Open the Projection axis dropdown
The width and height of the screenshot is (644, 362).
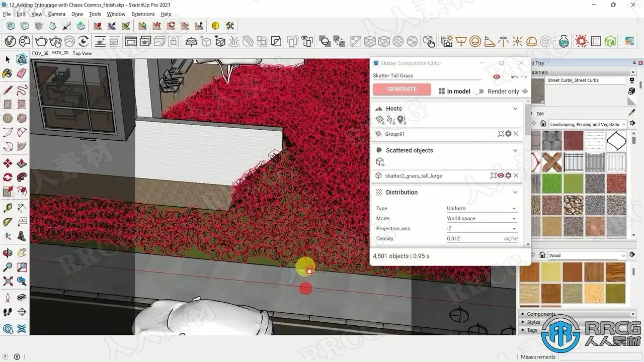481,228
